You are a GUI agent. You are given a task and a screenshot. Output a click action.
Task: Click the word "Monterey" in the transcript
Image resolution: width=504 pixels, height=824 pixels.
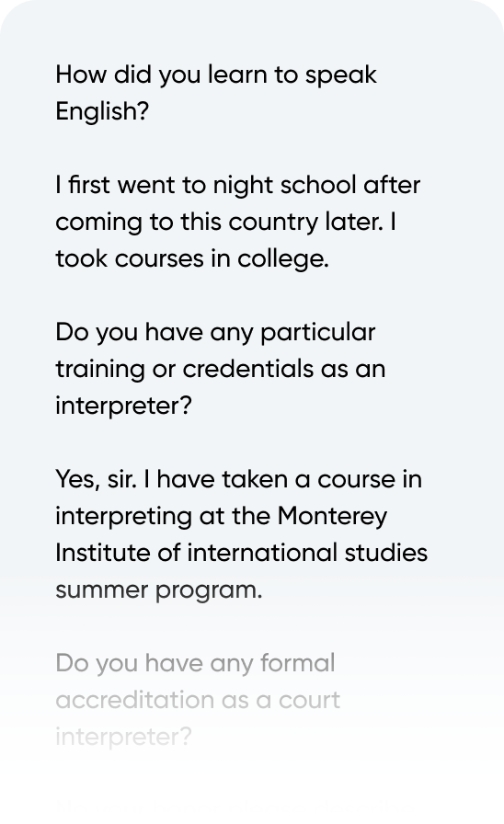point(333,517)
